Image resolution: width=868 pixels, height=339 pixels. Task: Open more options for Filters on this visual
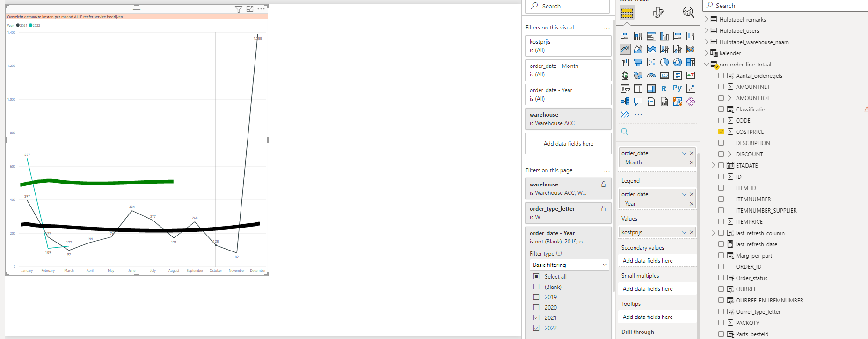pos(607,28)
